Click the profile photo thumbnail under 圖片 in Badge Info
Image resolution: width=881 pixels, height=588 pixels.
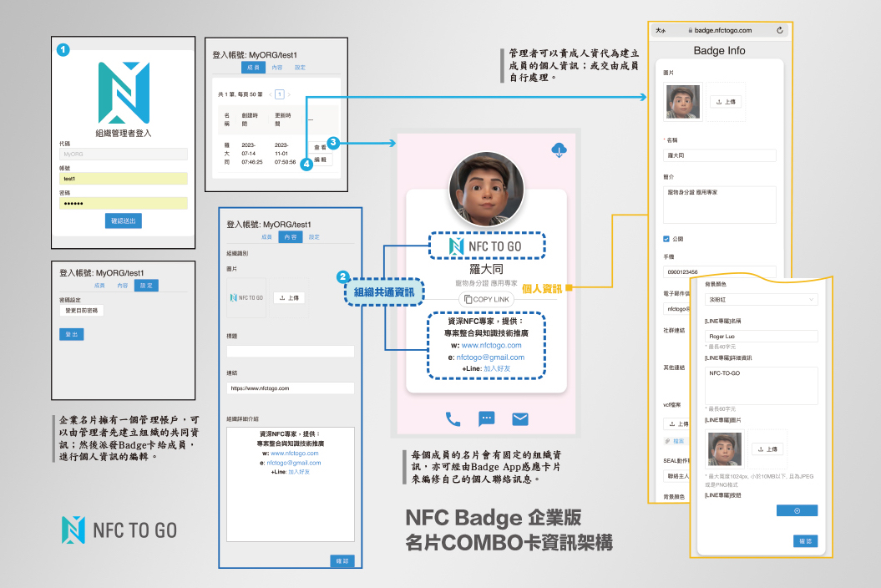click(x=682, y=102)
